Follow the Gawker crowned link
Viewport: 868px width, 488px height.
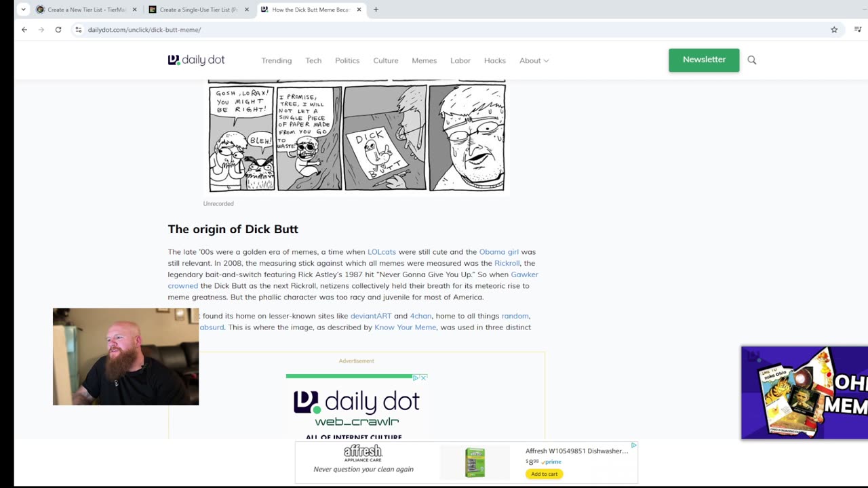(524, 274)
